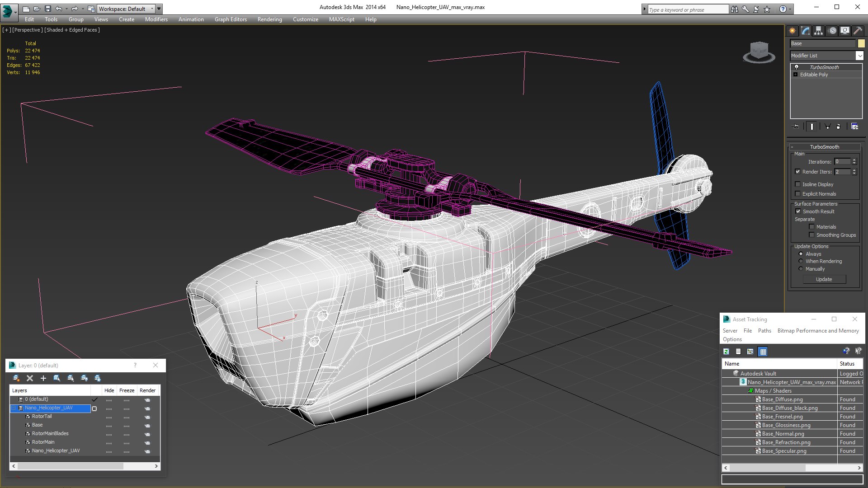868x488 pixels.
Task: Open Paths menu in Asset Tracking
Action: pos(764,331)
